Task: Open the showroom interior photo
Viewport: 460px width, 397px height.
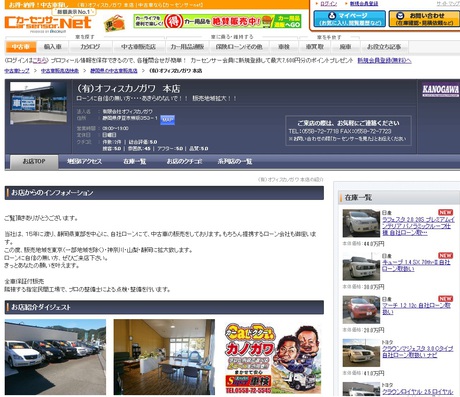Action: [x=164, y=357]
